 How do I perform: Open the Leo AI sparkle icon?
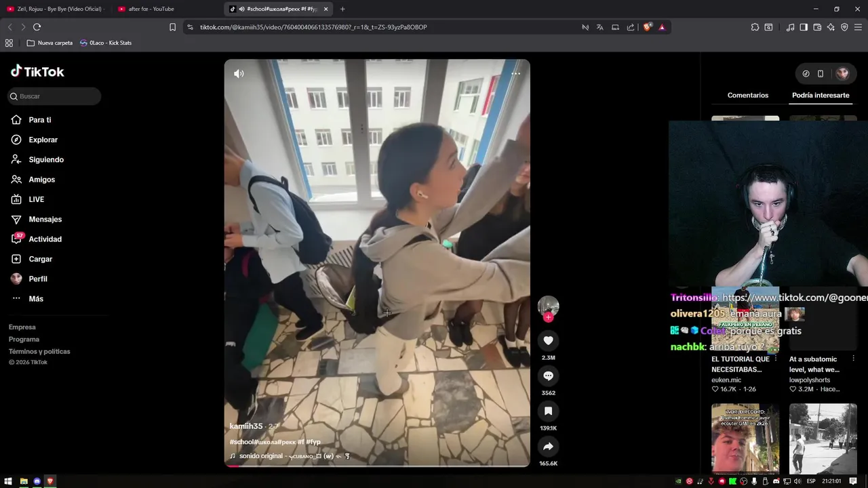831,27
